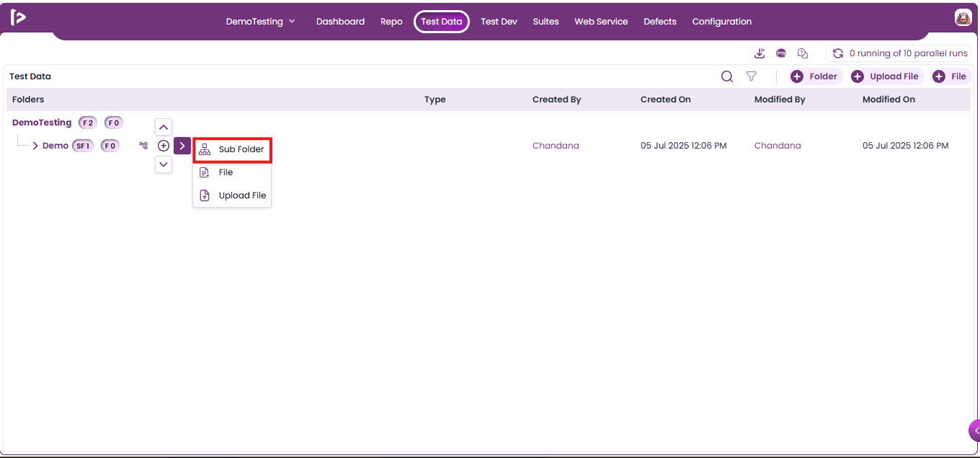This screenshot has width=980, height=458.
Task: Click Created By name Chandana
Action: pyautogui.click(x=556, y=146)
